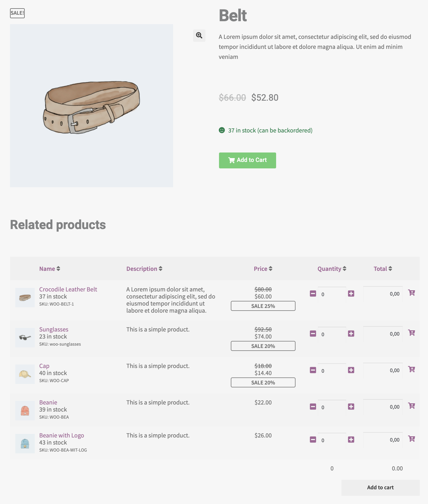Decrease Beanie quantity with minus icon
This screenshot has width=428, height=504.
click(313, 407)
